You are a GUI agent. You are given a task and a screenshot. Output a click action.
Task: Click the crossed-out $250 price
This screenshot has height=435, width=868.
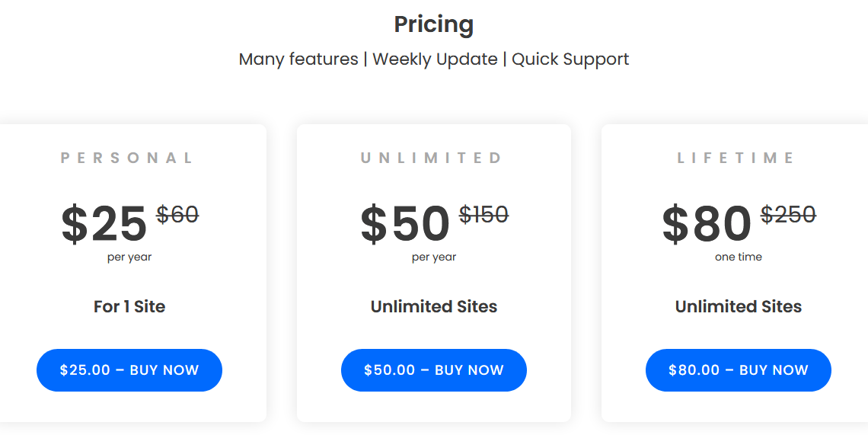point(788,215)
